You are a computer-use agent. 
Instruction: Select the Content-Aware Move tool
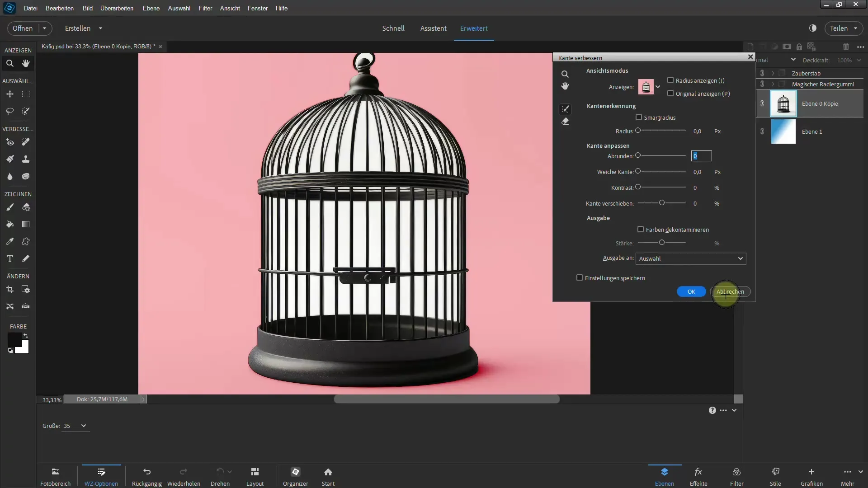[9, 306]
